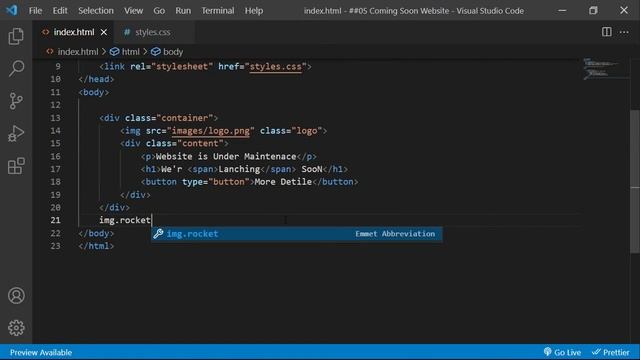Screen dimensions: 640x360
Task: Select the index.html editor tab
Action: point(73,32)
